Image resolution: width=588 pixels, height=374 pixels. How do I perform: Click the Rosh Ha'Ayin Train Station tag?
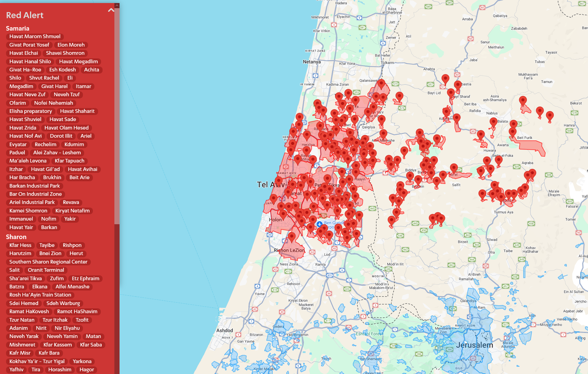(40, 295)
